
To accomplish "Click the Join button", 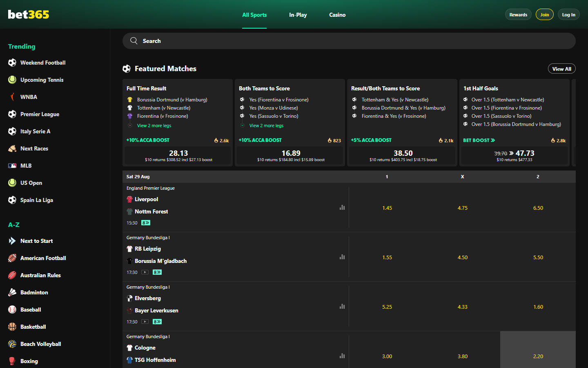I will click(545, 15).
